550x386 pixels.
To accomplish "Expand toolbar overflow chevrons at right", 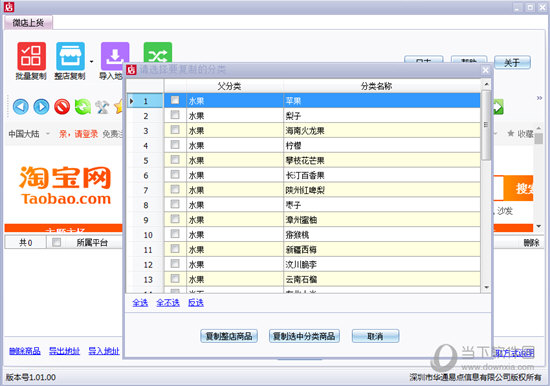I will pyautogui.click(x=539, y=98).
